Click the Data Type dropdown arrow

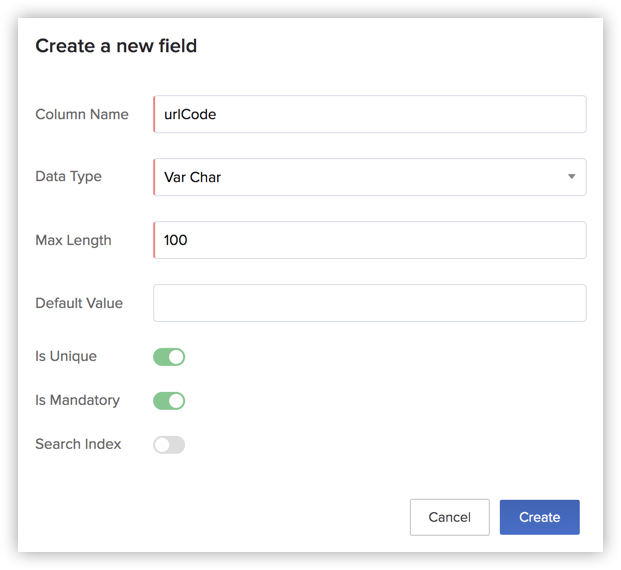click(x=571, y=177)
